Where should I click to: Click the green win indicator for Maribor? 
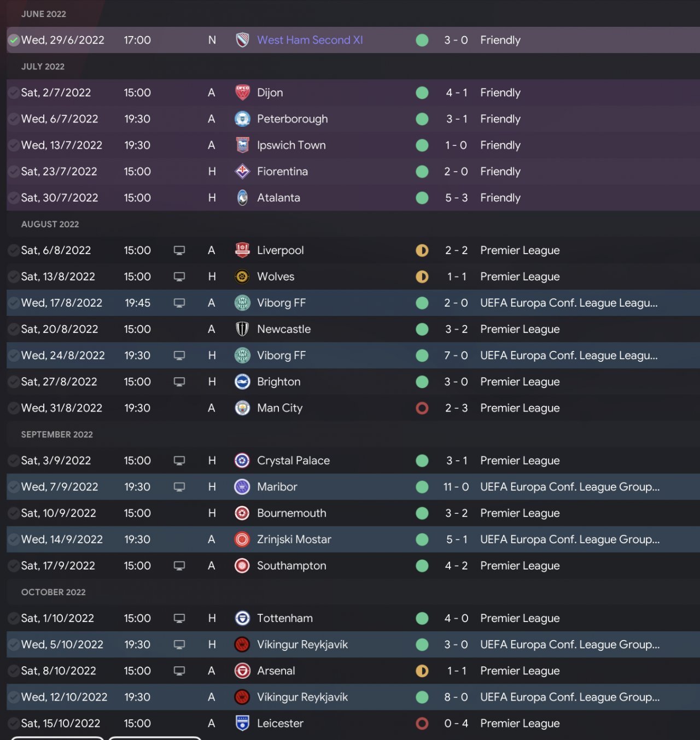422,487
